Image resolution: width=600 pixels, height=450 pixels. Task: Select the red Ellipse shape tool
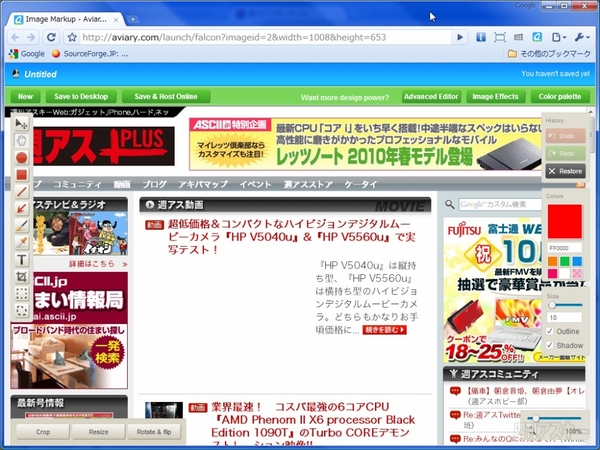(21, 157)
